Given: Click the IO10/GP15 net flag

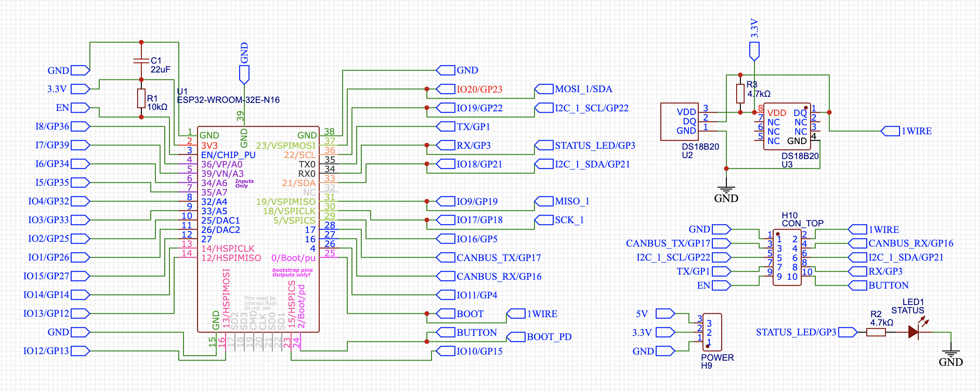Looking at the screenshot, I should 469,351.
